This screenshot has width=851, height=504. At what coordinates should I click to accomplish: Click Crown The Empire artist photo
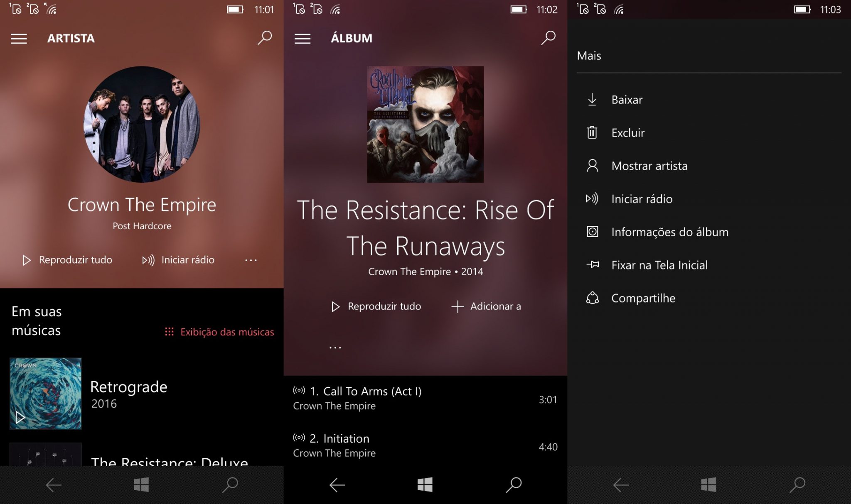coord(142,124)
